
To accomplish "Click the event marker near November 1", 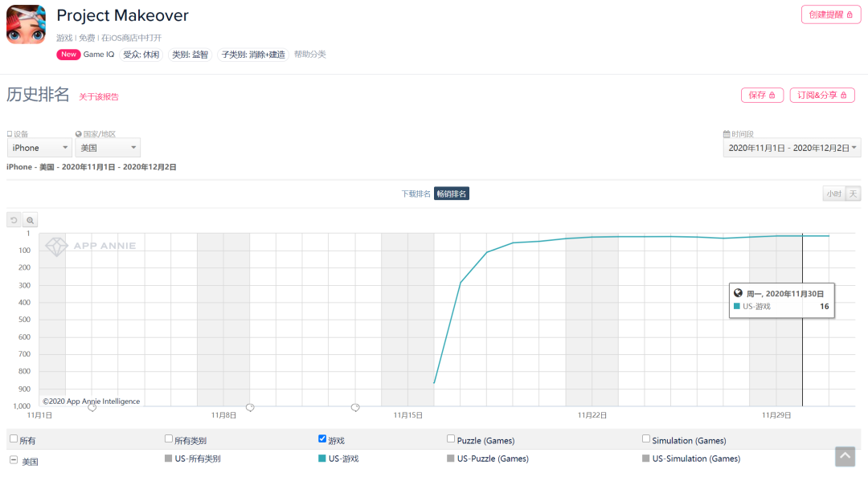I will tap(92, 408).
